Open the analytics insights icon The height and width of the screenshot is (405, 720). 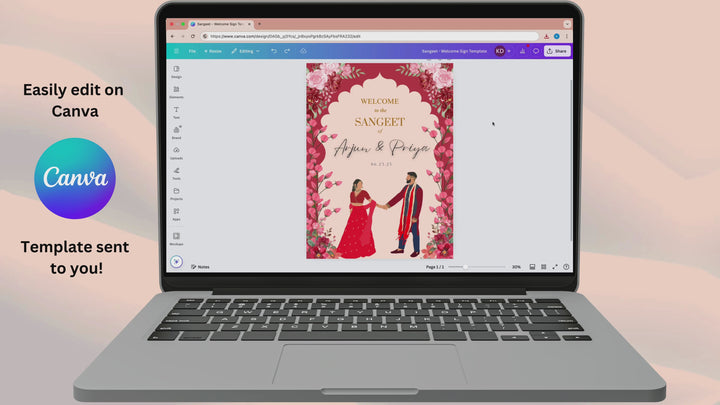coord(523,51)
